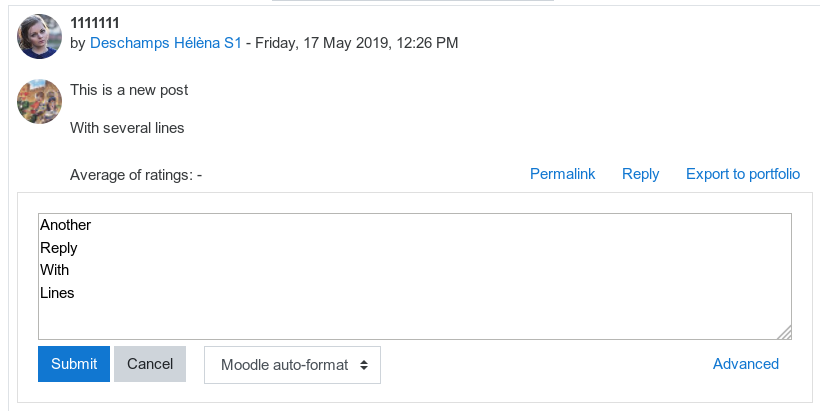Place cursor on typed line "Reply" inside textarea
Screen dimensions: 820x411
tap(59, 248)
